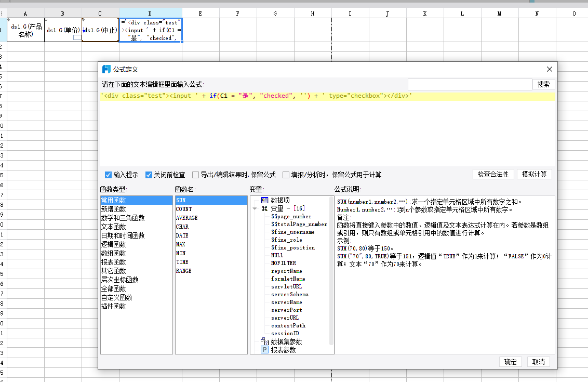Select the serverPort variable

point(287,310)
